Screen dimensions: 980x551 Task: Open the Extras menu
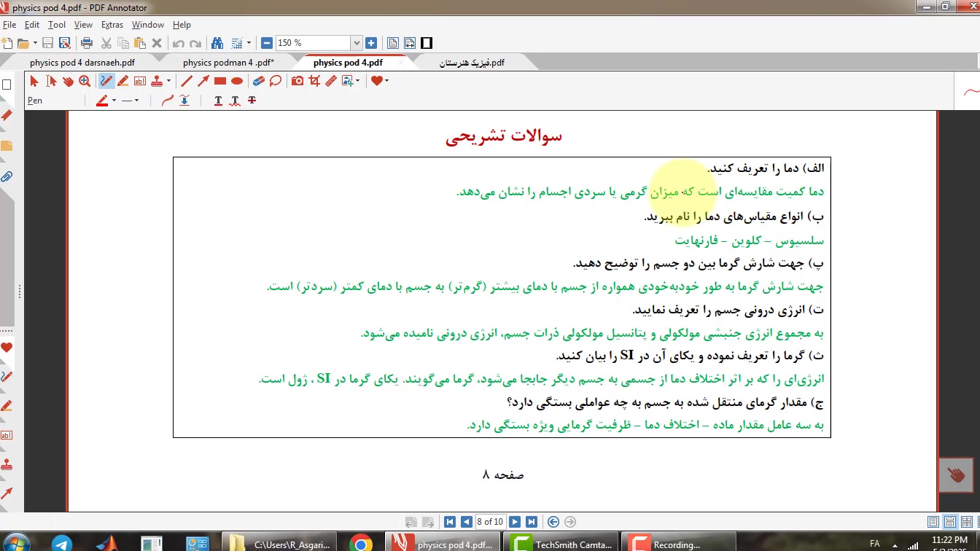click(112, 25)
